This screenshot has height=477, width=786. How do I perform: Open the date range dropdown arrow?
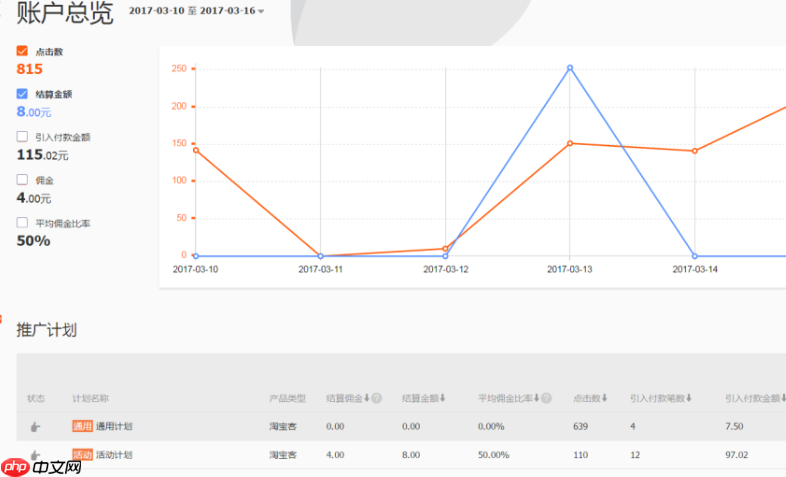tap(261, 12)
